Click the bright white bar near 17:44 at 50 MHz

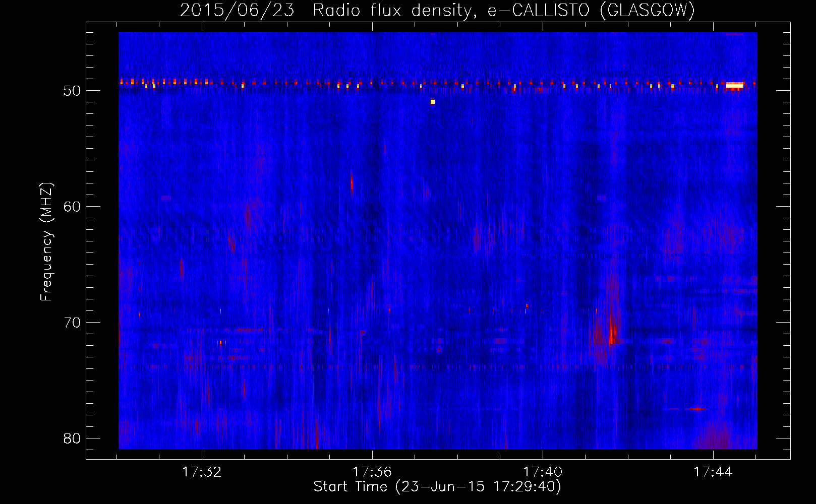pyautogui.click(x=735, y=85)
